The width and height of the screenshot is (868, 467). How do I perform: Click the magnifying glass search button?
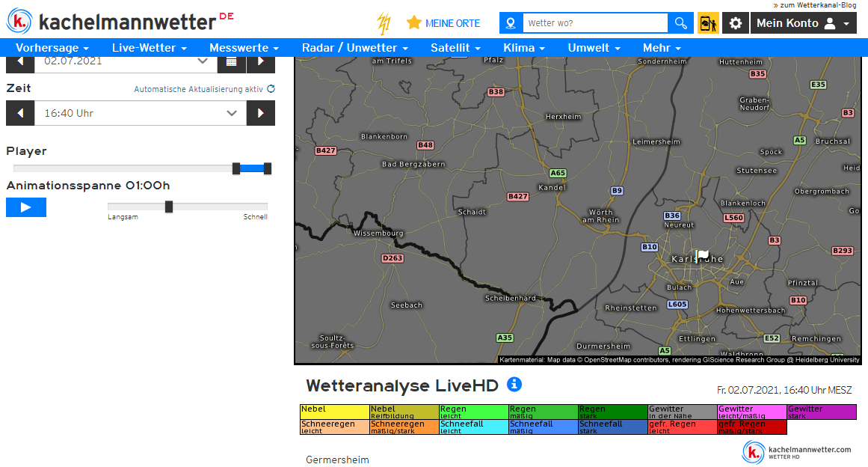[680, 23]
